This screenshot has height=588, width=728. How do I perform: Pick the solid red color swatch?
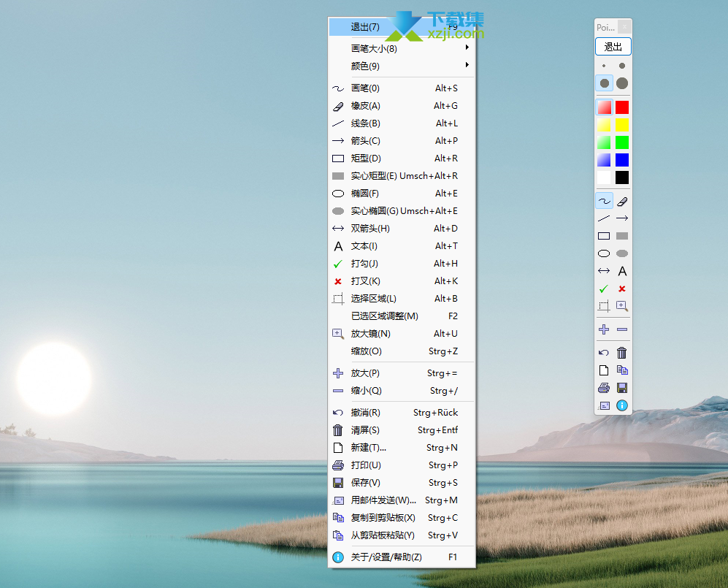[x=622, y=107]
